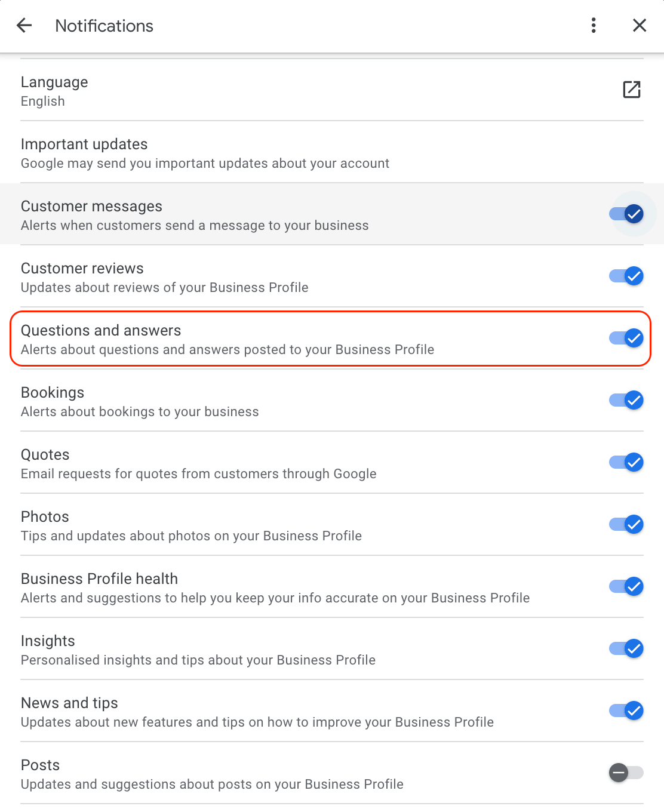Image resolution: width=664 pixels, height=812 pixels.
Task: Go back using the left arrow
Action: pos(24,26)
